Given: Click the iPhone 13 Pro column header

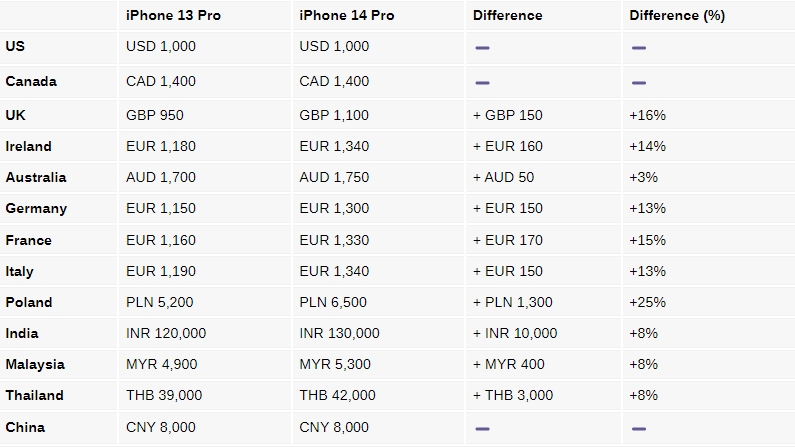Looking at the screenshot, I should 173,16.
